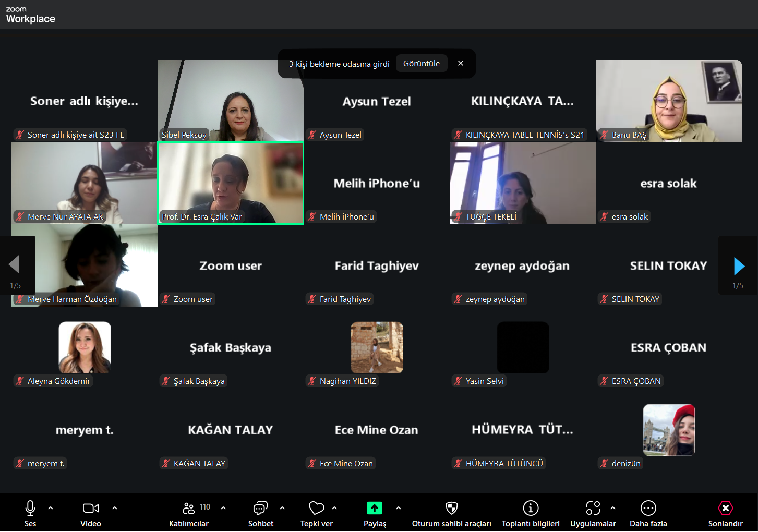Open the Katılımcılar participants panel icon

189,508
